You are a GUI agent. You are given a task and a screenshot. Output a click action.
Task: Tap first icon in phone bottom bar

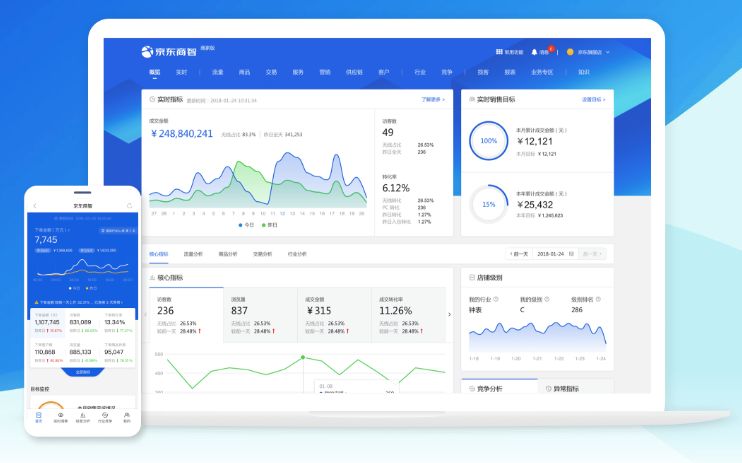pyautogui.click(x=39, y=417)
